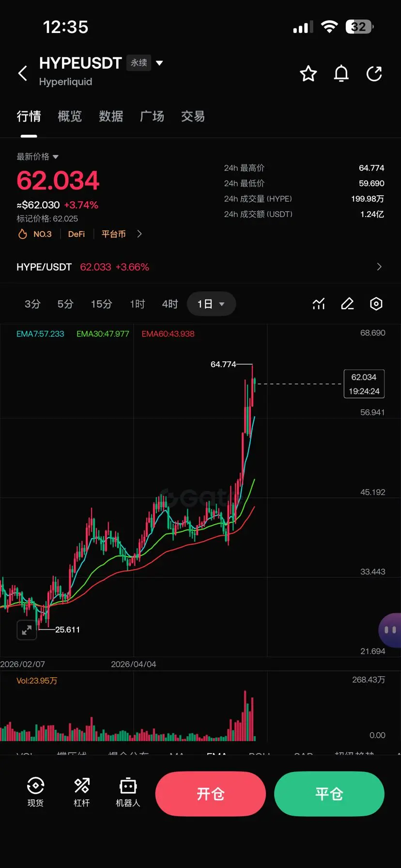The image size is (401, 868).
Task: Open contract type dropdown next to 永续
Action: 159,63
